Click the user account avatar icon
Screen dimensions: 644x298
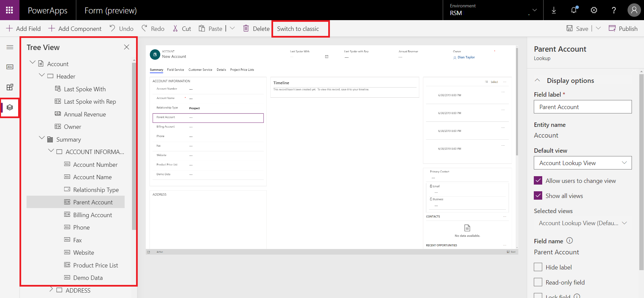634,10
